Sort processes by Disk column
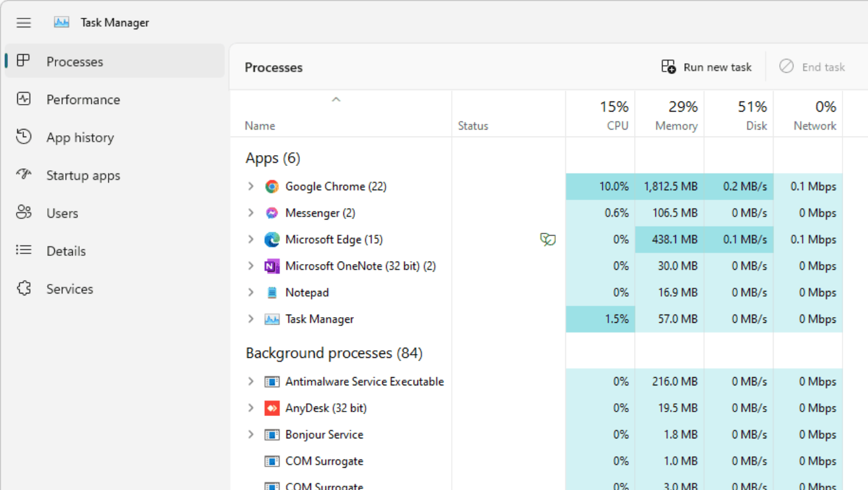This screenshot has width=868, height=490. coord(739,115)
